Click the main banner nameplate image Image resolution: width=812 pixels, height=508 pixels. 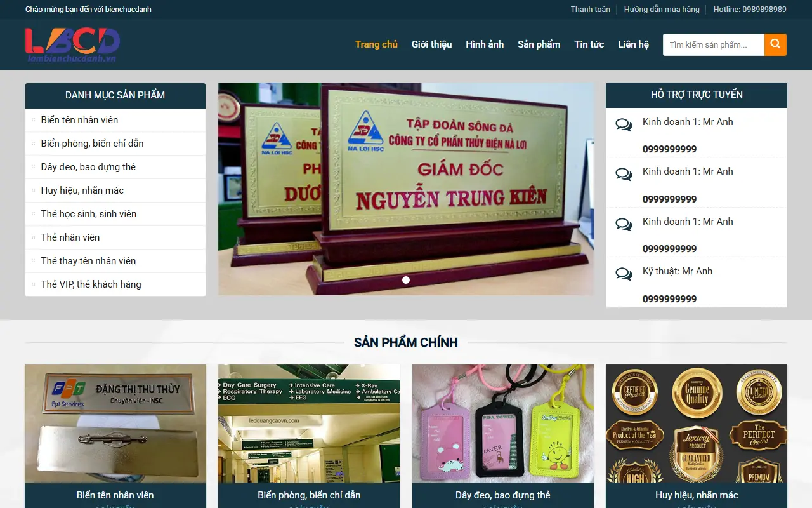pos(406,189)
